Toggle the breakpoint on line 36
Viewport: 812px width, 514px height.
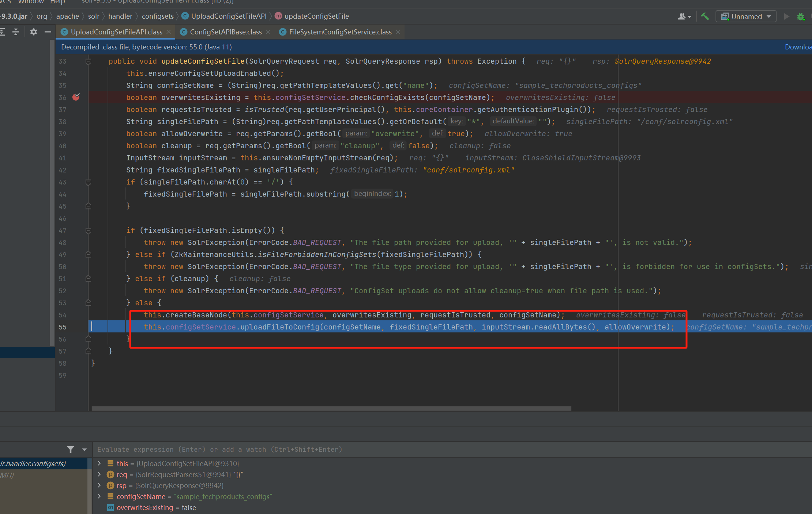pyautogui.click(x=76, y=97)
